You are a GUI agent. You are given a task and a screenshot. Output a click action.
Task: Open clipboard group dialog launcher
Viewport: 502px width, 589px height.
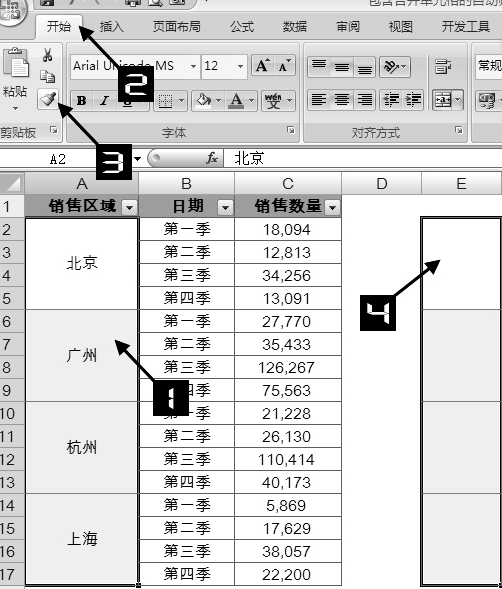54,130
